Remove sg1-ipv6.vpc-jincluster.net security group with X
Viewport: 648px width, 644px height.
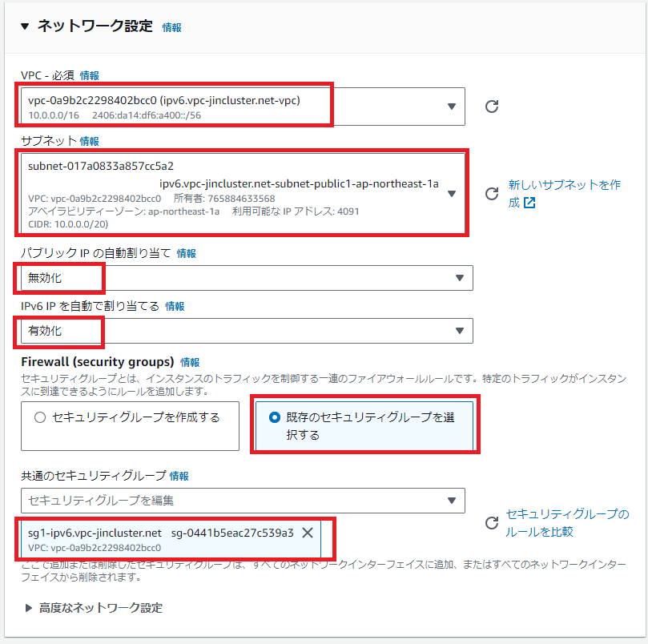click(307, 533)
